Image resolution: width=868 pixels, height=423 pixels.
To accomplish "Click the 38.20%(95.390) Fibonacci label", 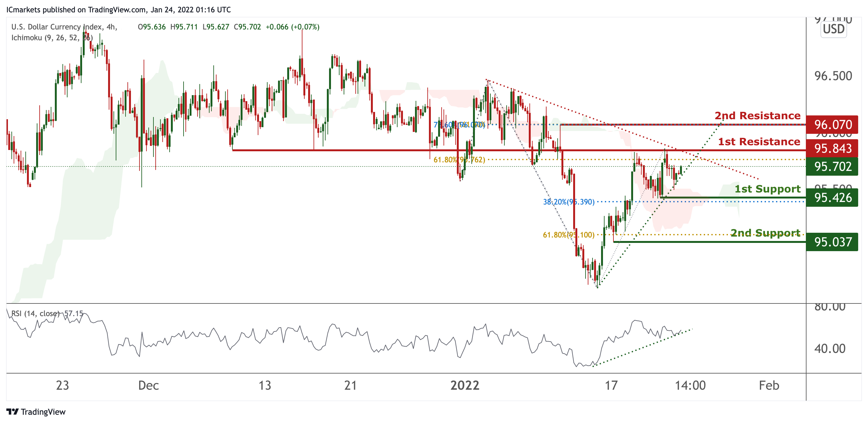I will 568,202.
